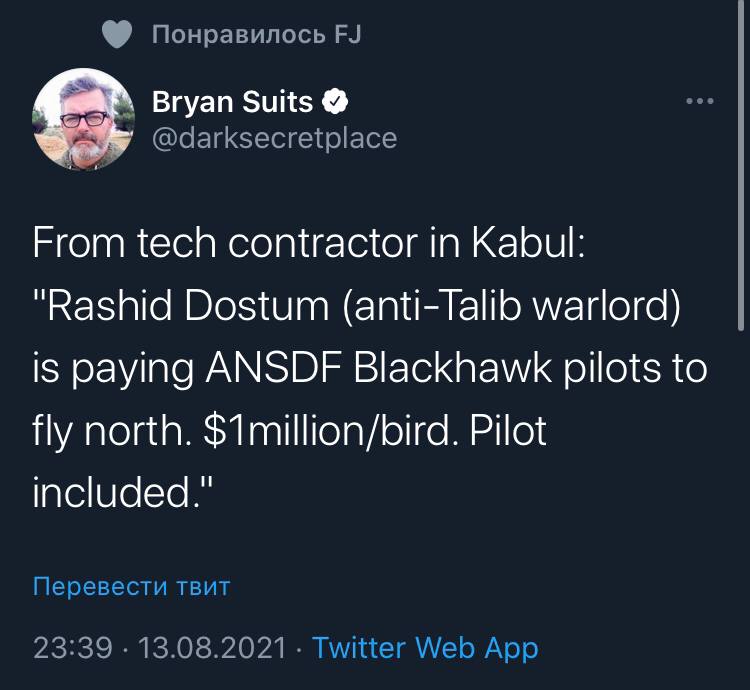
Task: Click "(anti-Talib warlord)" in the tweet
Action: (511, 306)
